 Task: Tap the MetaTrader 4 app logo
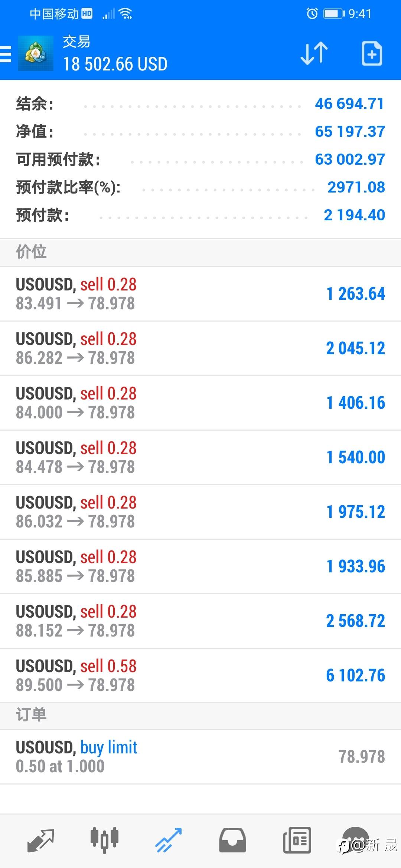tap(36, 54)
